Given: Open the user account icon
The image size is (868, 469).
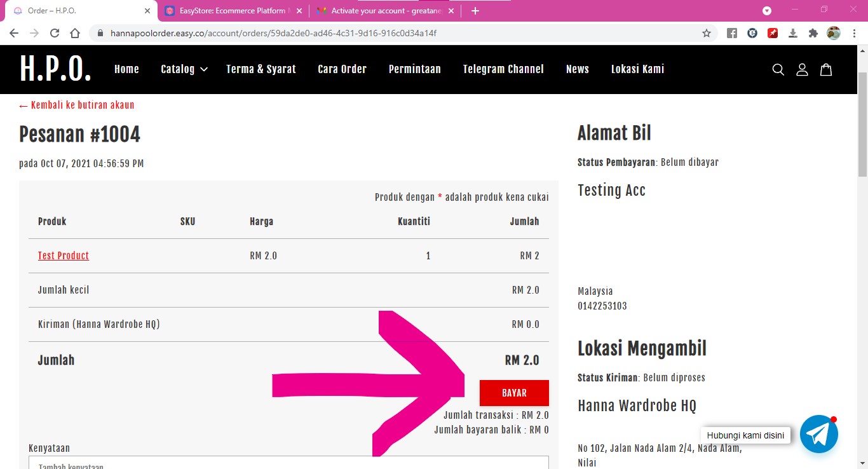Looking at the screenshot, I should 802,69.
